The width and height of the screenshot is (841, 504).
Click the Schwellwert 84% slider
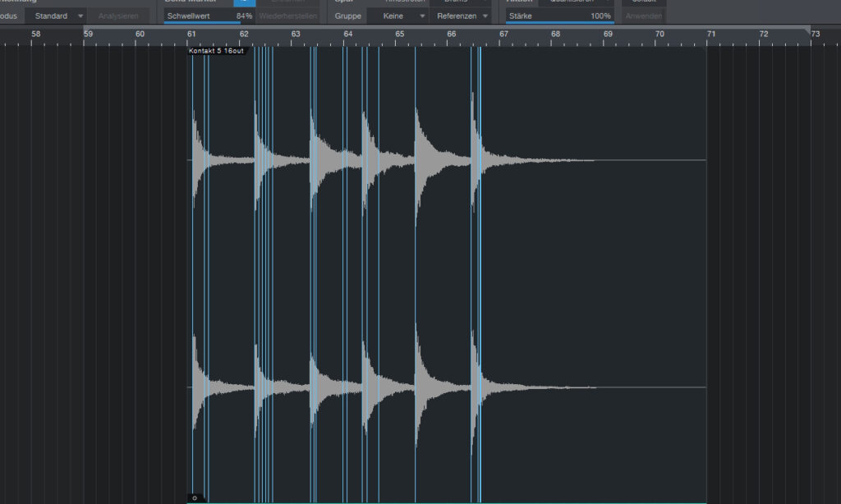click(209, 16)
